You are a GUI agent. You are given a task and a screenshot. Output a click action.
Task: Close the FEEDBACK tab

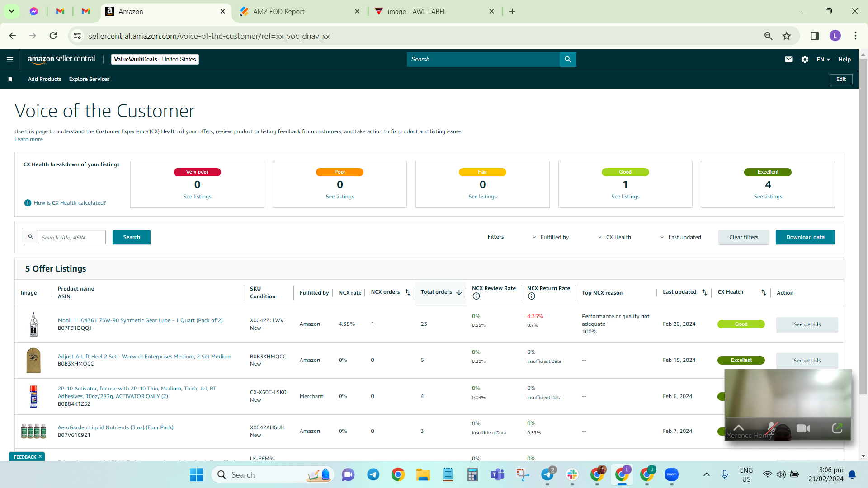point(40,456)
